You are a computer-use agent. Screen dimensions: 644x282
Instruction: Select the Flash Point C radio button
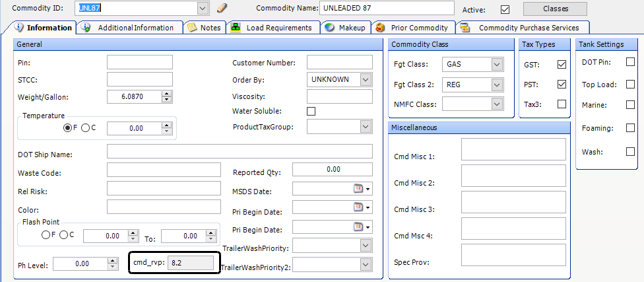[x=63, y=235]
